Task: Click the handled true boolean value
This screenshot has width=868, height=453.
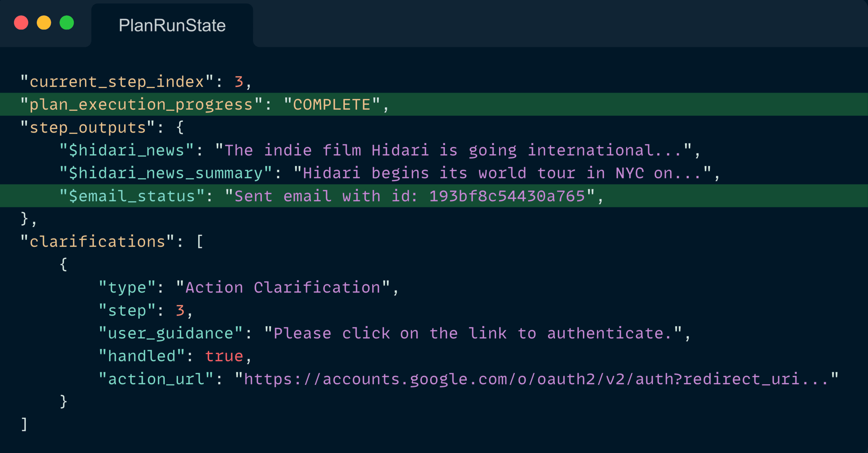Action: (x=224, y=356)
